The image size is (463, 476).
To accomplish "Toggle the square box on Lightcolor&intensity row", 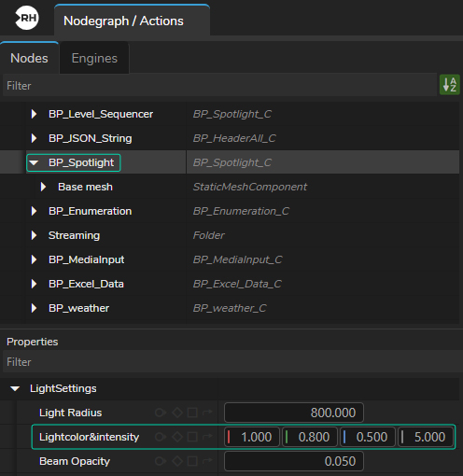I will coord(192,437).
